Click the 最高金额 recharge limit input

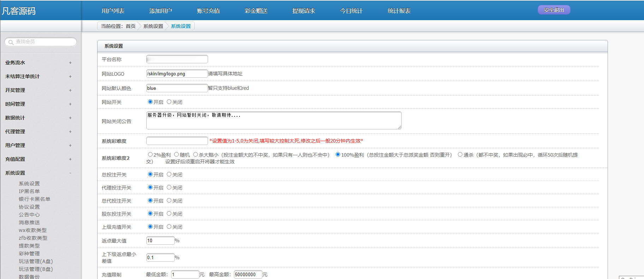pyautogui.click(x=248, y=274)
